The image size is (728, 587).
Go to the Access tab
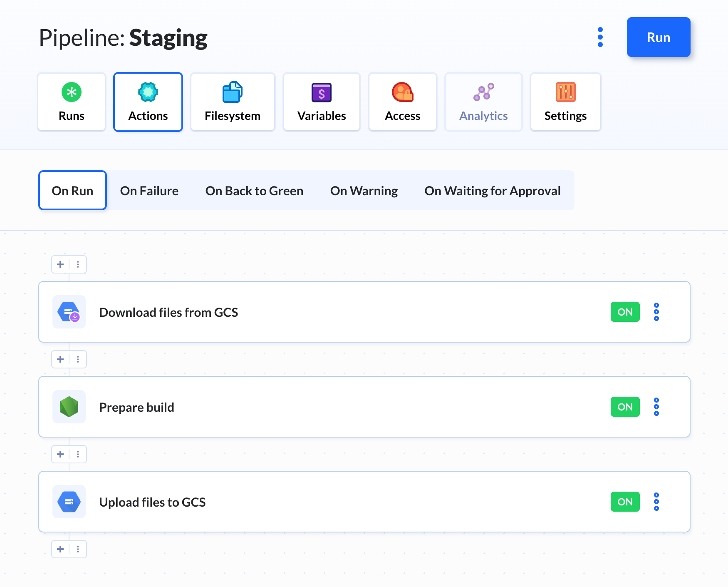pos(403,102)
